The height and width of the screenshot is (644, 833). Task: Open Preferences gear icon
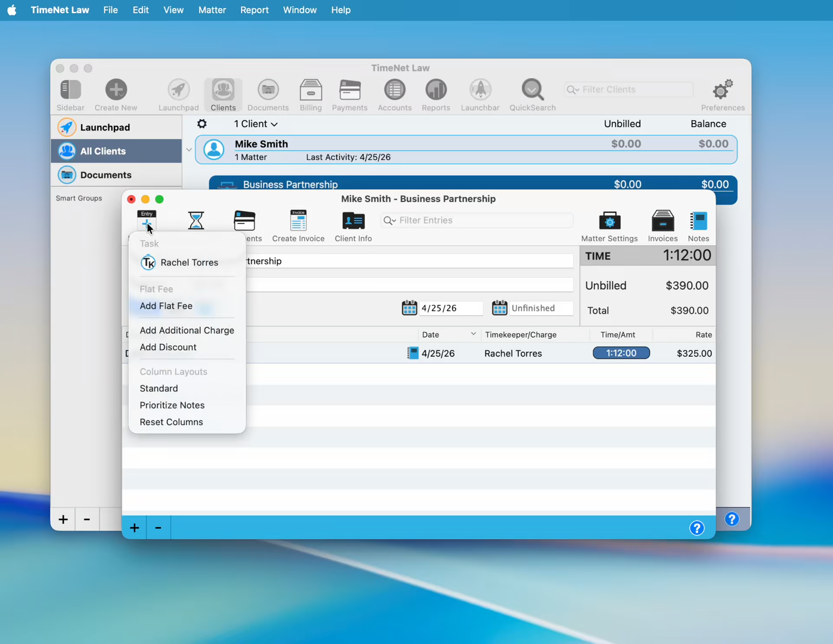click(x=723, y=90)
